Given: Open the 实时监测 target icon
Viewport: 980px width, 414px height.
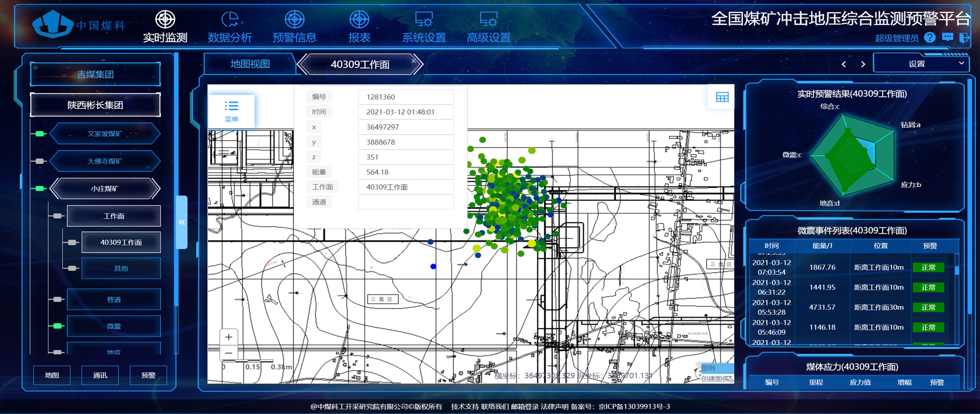Looking at the screenshot, I should click(x=165, y=19).
